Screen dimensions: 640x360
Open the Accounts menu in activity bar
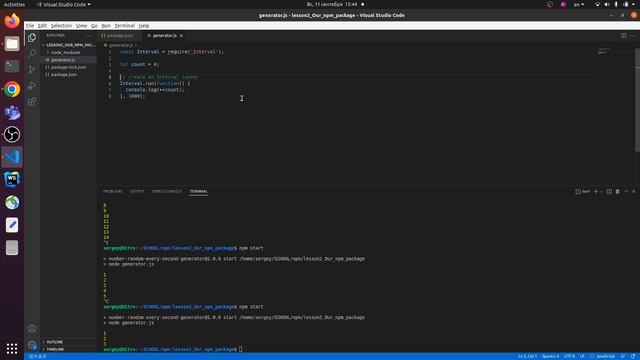click(32, 329)
